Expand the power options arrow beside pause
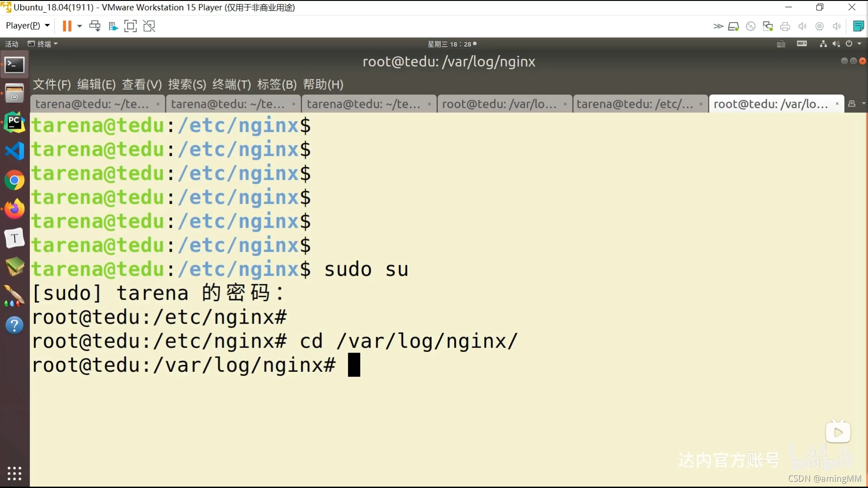The height and width of the screenshot is (488, 868). click(80, 26)
